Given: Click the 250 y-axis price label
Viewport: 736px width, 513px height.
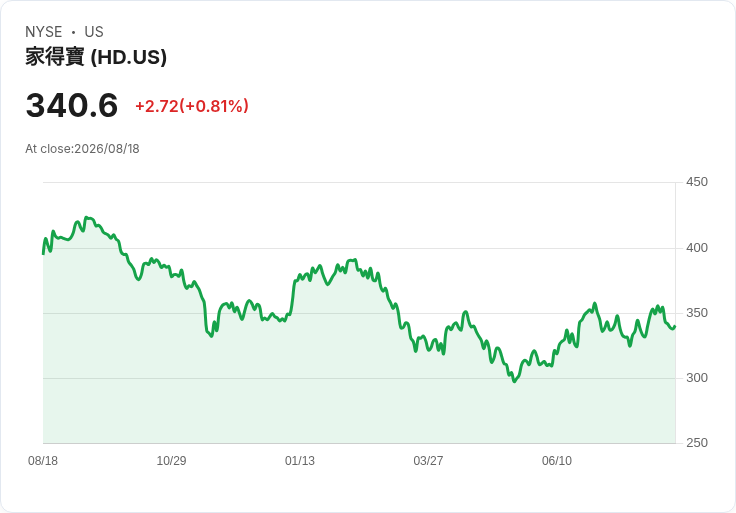Looking at the screenshot, I should point(697,443).
